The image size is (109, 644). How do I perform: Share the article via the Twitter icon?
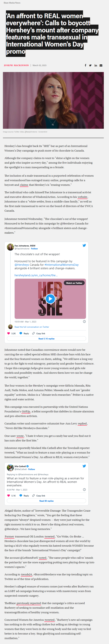coord(90,65)
